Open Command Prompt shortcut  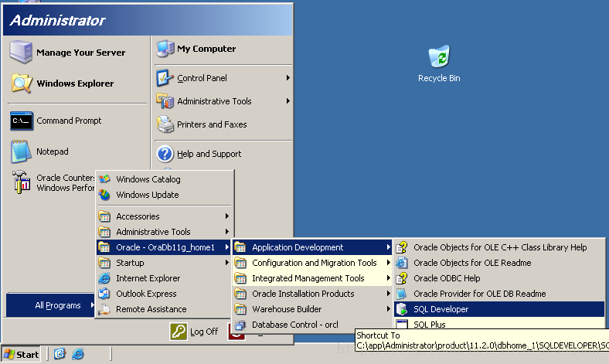(x=56, y=121)
